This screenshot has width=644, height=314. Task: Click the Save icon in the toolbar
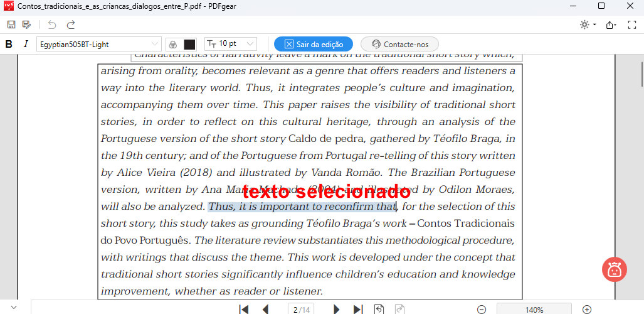click(x=11, y=24)
